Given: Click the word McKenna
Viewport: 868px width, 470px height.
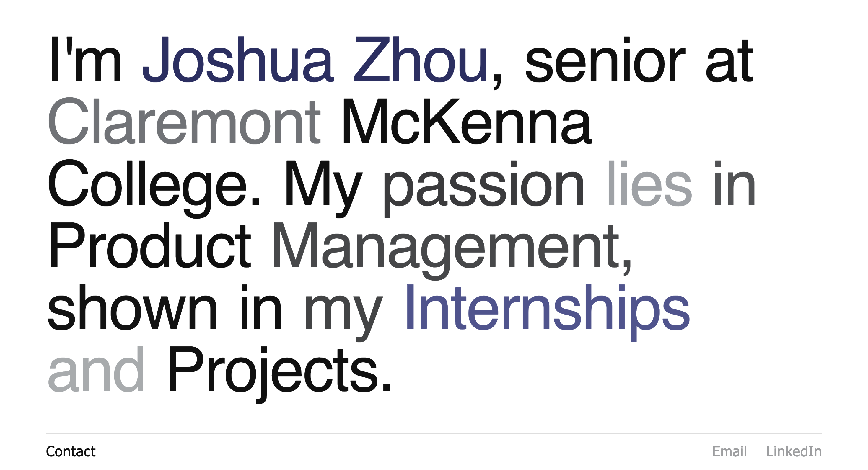Looking at the screenshot, I should pyautogui.click(x=466, y=122).
